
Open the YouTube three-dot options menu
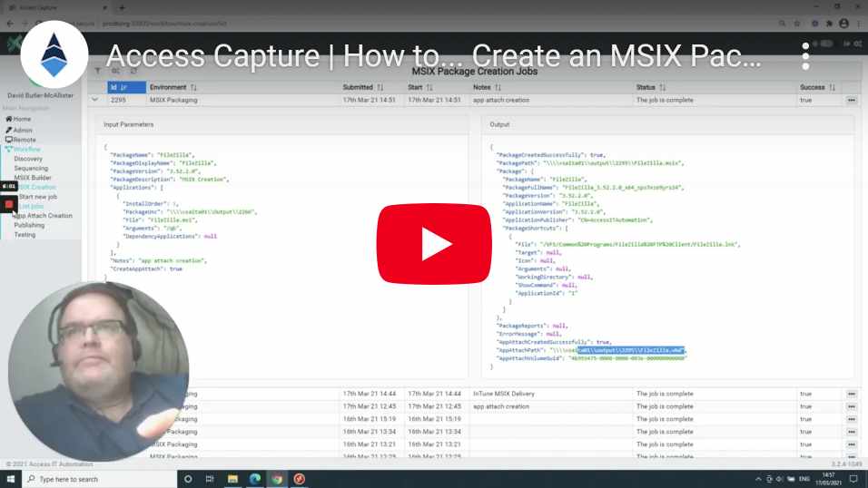tap(805, 56)
